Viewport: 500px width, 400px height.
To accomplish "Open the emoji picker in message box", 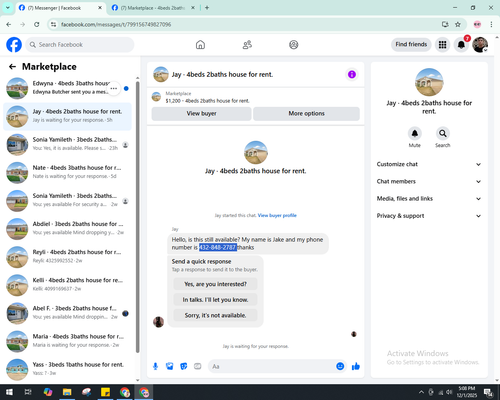I will (340, 366).
